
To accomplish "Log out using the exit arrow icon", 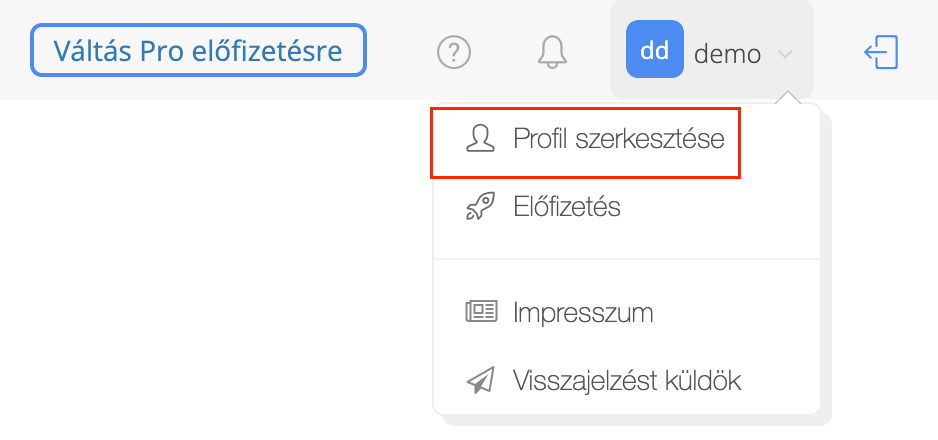I will (x=881, y=52).
